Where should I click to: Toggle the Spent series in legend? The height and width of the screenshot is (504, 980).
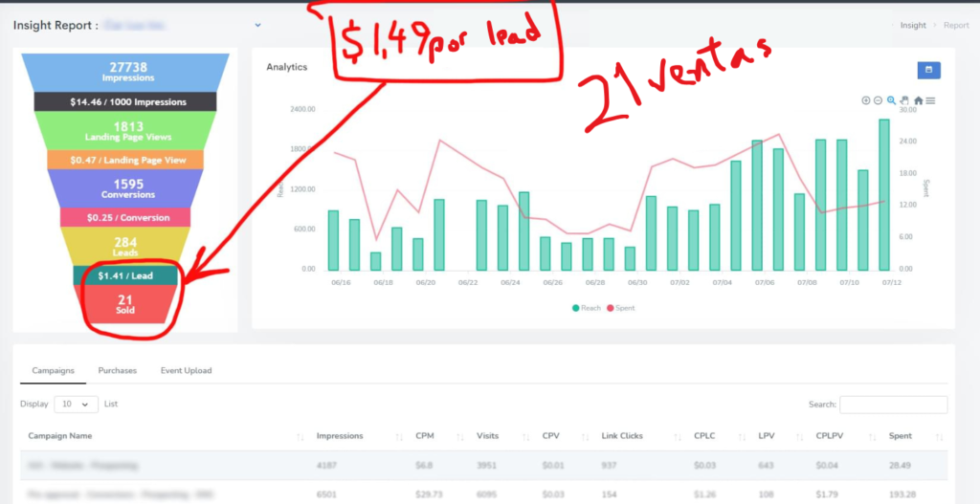click(620, 308)
